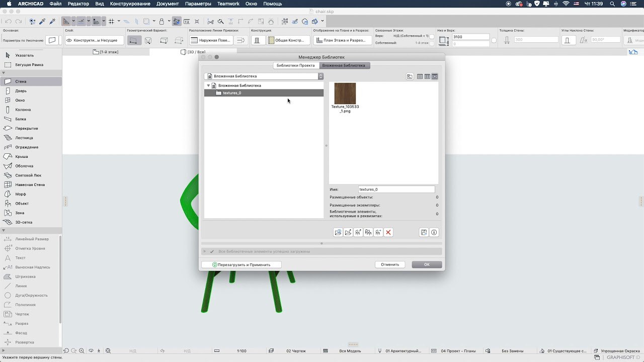Screen dimensions: 644x362
Task: Open the Конструкти...ы Несущие layer dropdown
Action: coord(94,40)
